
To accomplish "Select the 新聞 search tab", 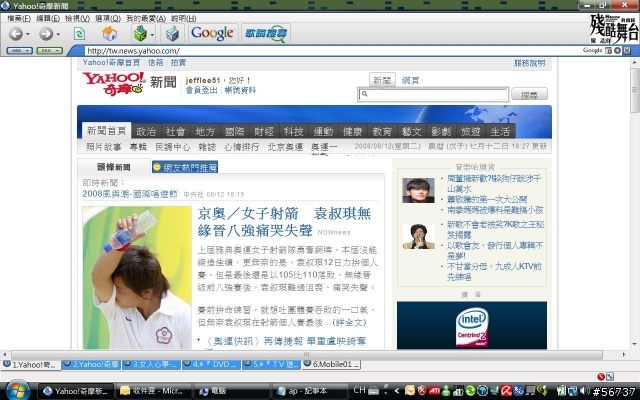I will pos(382,80).
